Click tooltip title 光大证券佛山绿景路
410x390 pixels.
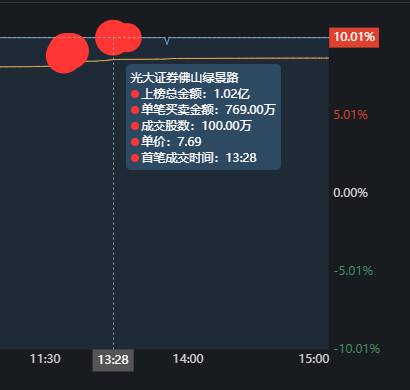click(x=184, y=78)
